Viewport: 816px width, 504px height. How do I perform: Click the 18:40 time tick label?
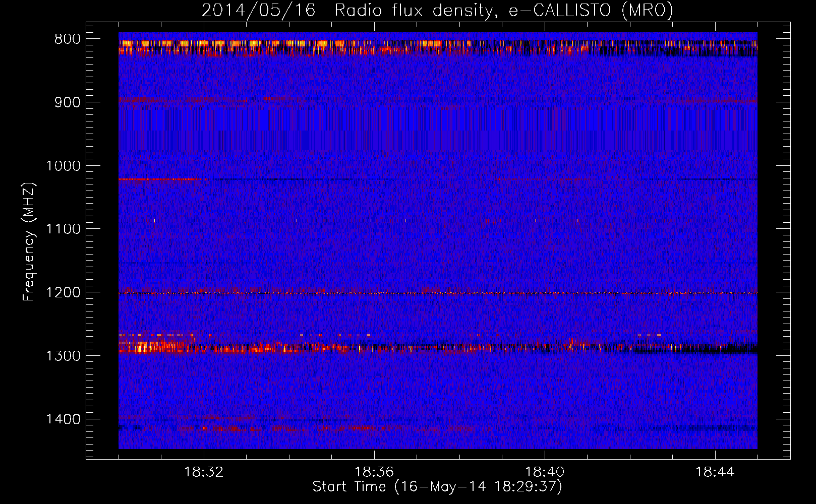(x=545, y=472)
